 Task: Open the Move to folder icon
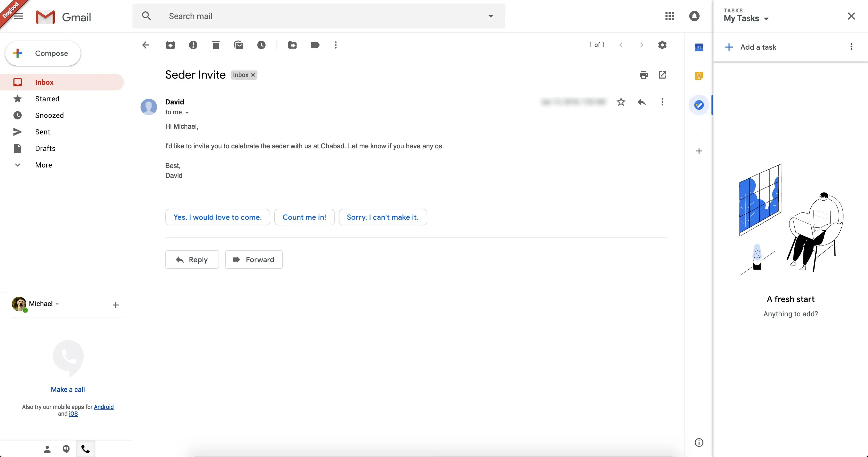click(x=292, y=45)
